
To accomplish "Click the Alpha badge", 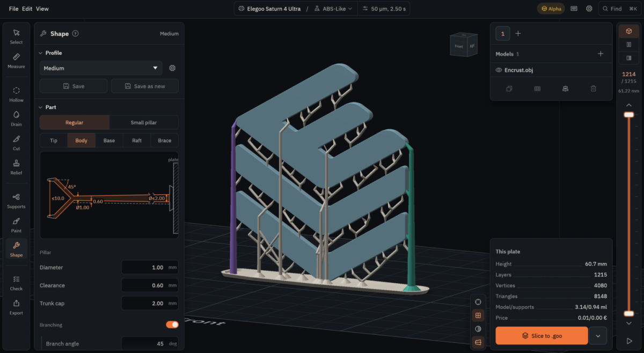I will [x=551, y=9].
